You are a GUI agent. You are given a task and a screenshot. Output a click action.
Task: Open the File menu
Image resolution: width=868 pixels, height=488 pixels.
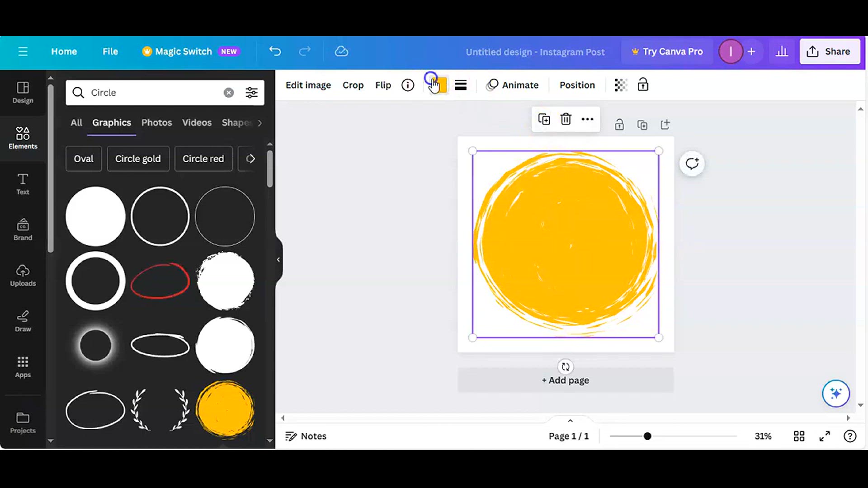110,52
